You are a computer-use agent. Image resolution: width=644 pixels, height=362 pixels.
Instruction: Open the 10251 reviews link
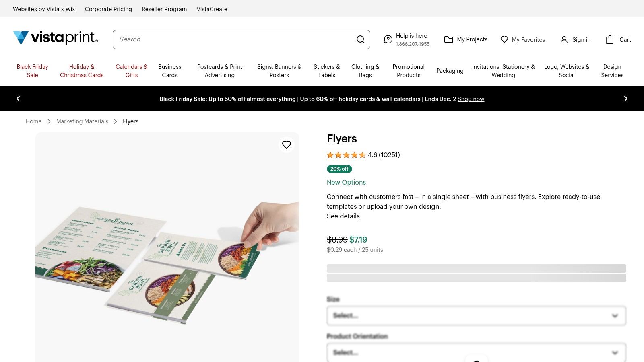(389, 155)
